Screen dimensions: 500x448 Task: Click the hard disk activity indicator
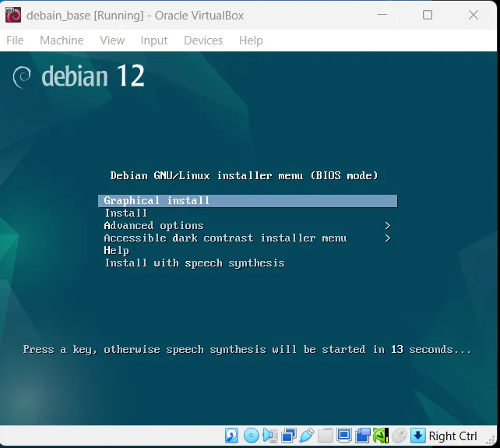(x=231, y=436)
